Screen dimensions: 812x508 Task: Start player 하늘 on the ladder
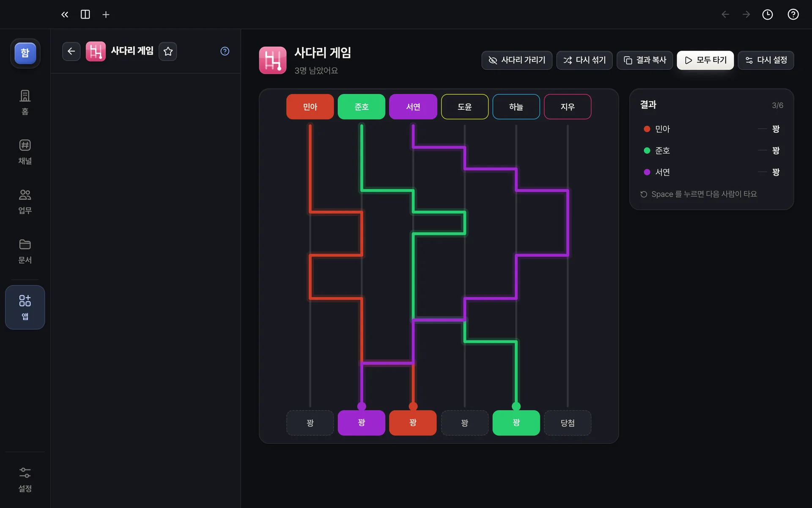pos(516,107)
